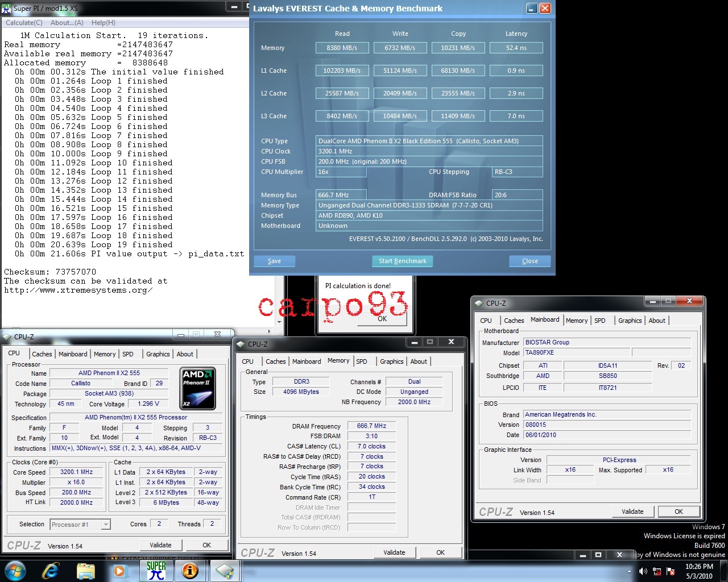Click the BIOS Date 06/01/2010 field

[607, 435]
